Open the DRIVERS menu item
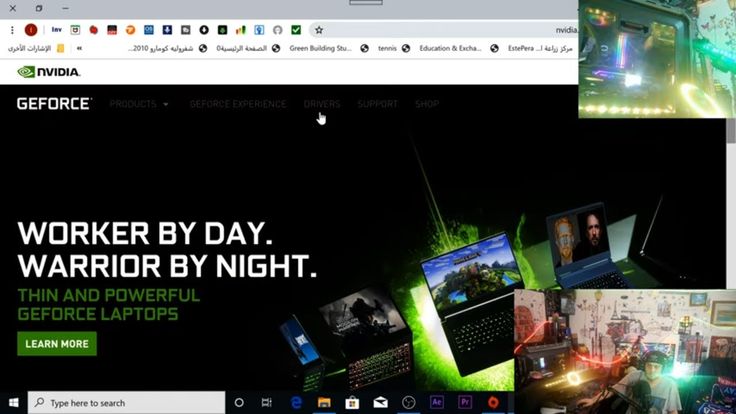The height and width of the screenshot is (414, 736). click(x=322, y=104)
